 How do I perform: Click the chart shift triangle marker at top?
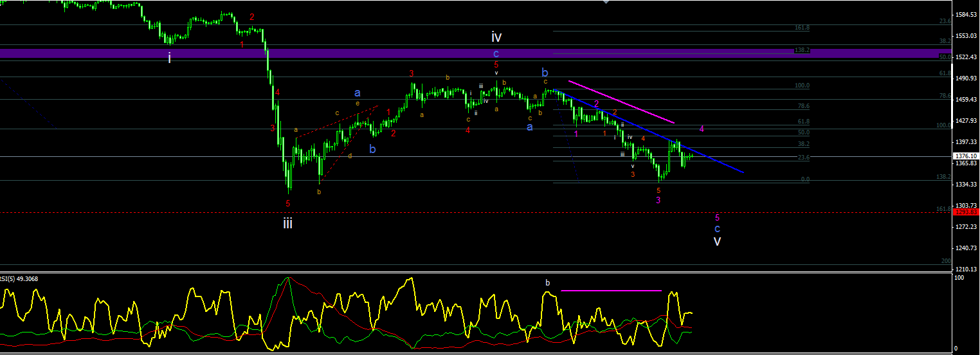[605, 3]
